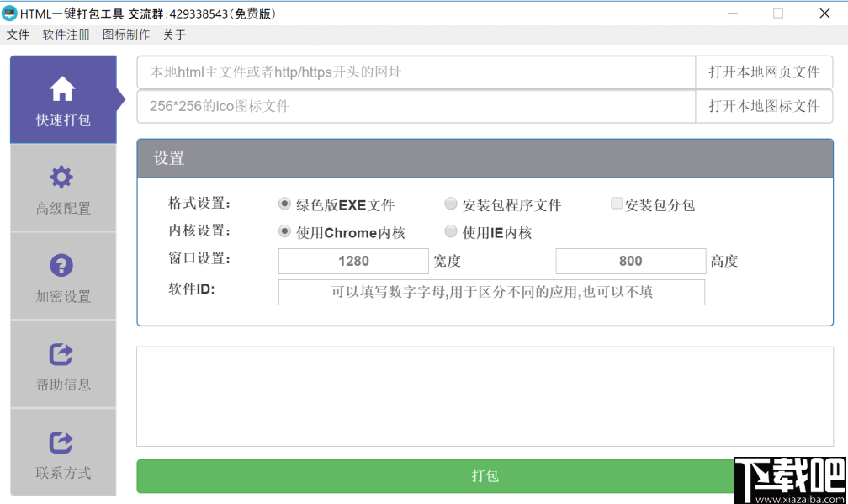Image resolution: width=848 pixels, height=504 pixels.
Task: Select 安装包程序文件 format option
Action: [451, 203]
